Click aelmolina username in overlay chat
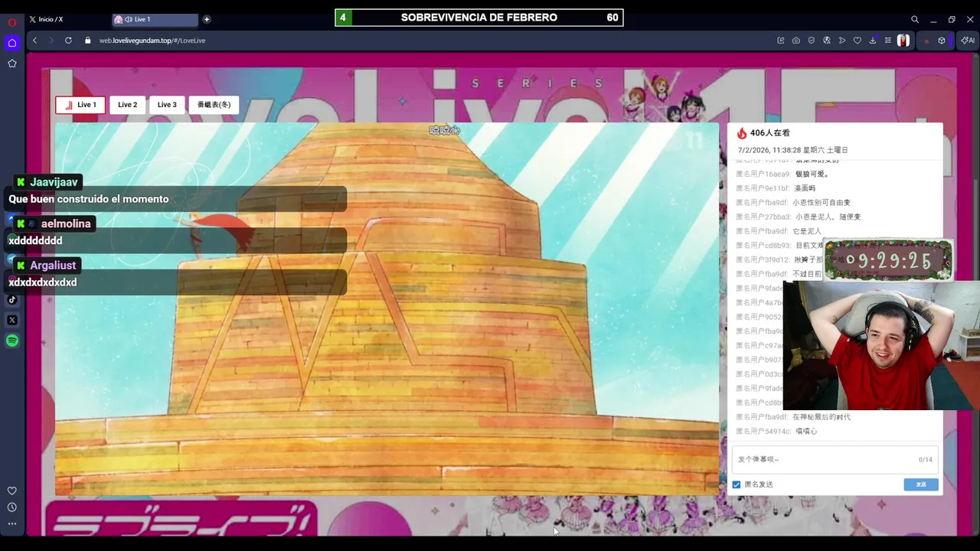 pyautogui.click(x=66, y=223)
